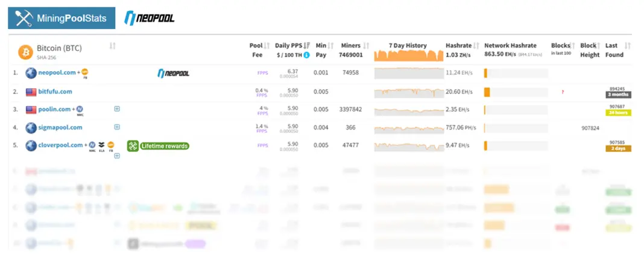Click the ELA coin icon in cloverpool.com row
The width and height of the screenshot is (644, 263).
click(101, 147)
